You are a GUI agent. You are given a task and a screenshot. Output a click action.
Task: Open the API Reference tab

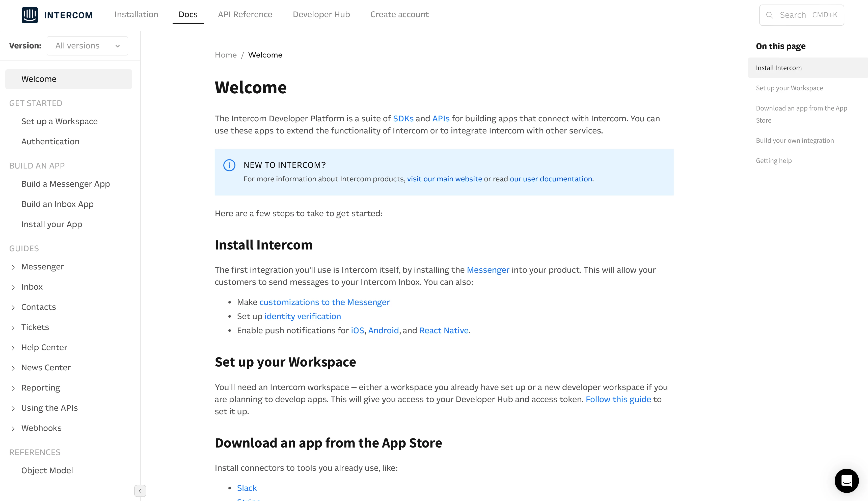tap(245, 14)
